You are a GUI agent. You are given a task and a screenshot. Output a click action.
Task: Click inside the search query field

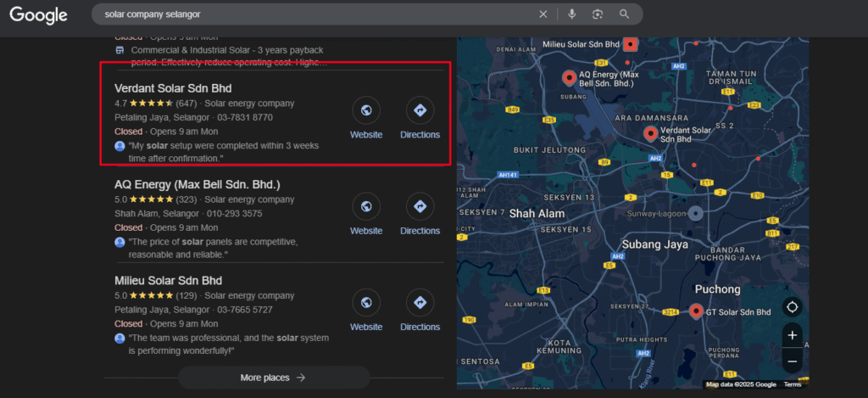tap(314, 14)
